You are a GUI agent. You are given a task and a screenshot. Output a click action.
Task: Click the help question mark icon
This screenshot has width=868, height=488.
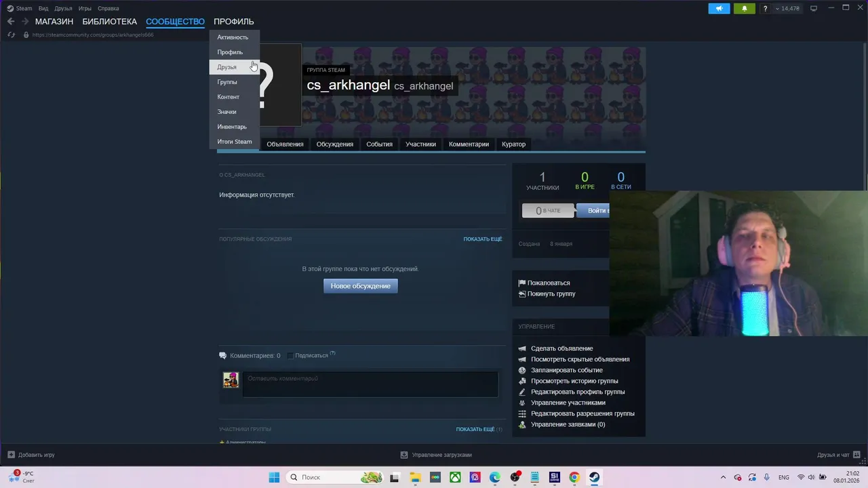[766, 8]
